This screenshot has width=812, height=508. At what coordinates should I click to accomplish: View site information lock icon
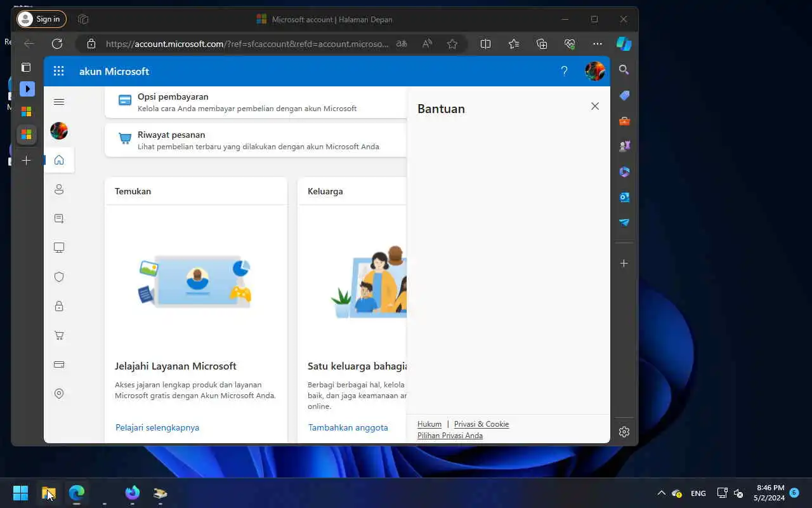point(91,44)
